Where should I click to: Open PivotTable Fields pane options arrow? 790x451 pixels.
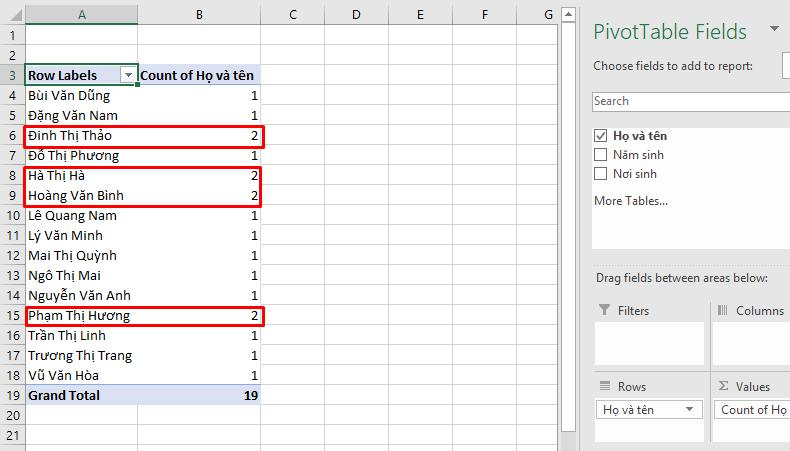774,29
